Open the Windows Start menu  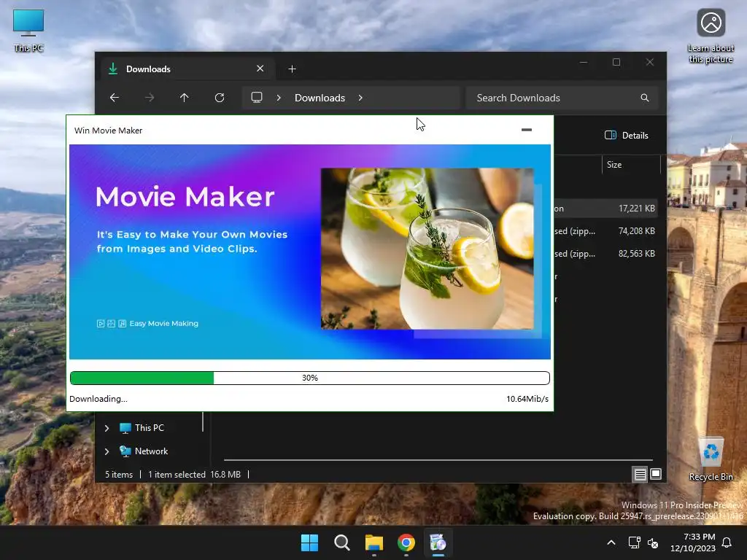pyautogui.click(x=309, y=542)
